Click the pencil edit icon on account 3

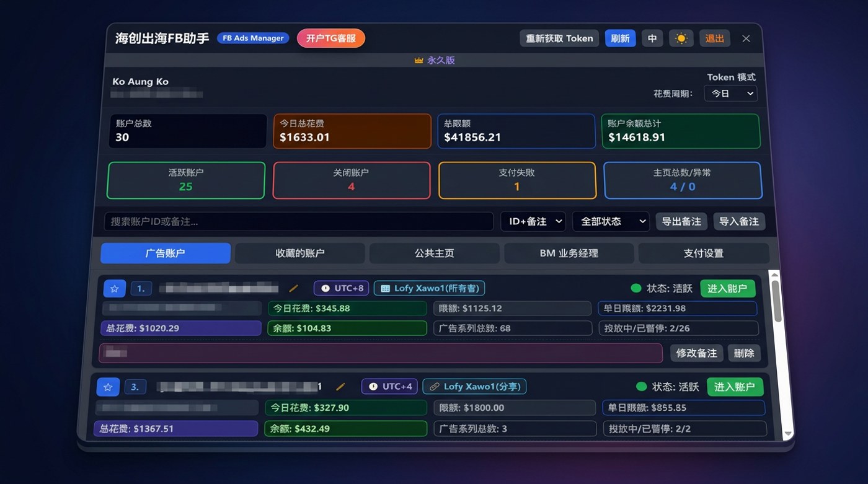click(340, 387)
